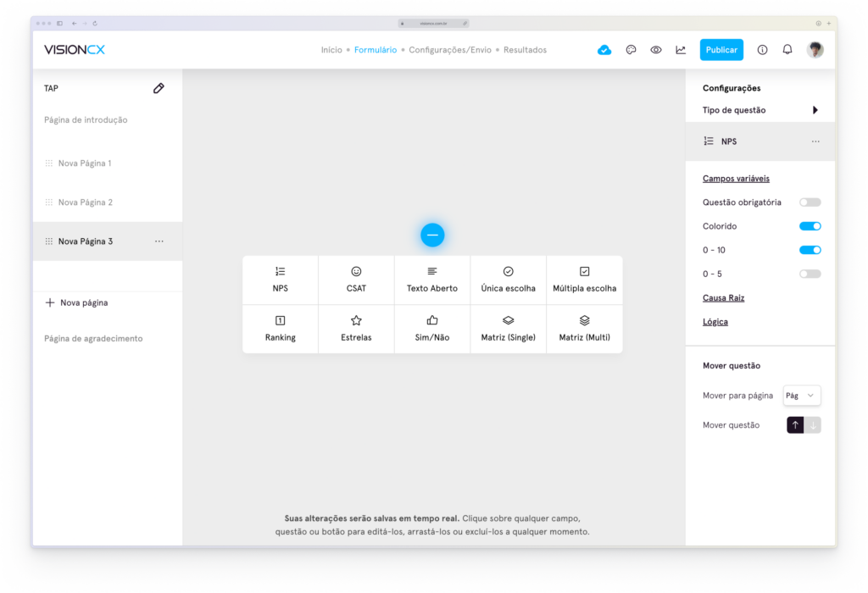Open the Mover para página dropdown
Viewport: 868px width, 593px height.
[x=802, y=396]
